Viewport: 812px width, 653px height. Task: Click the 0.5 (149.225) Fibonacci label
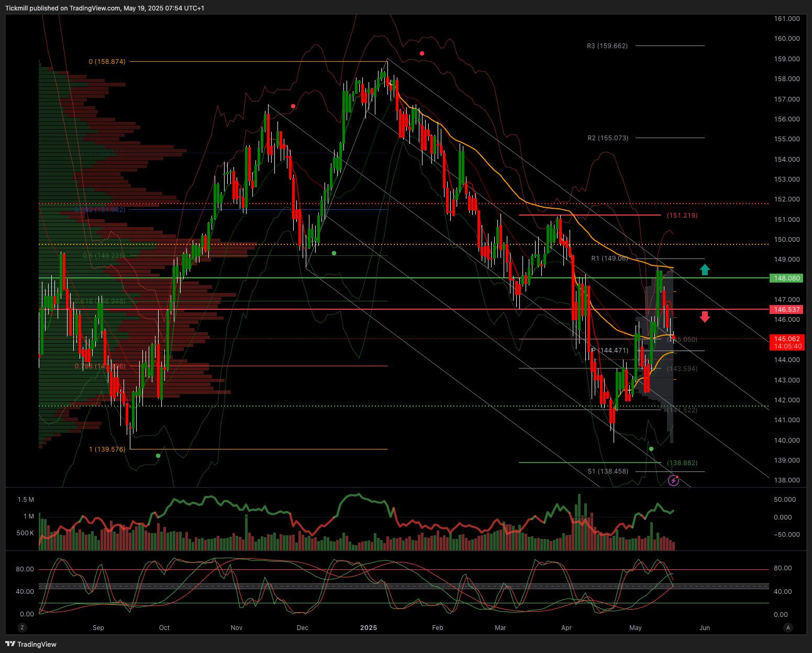pos(104,256)
